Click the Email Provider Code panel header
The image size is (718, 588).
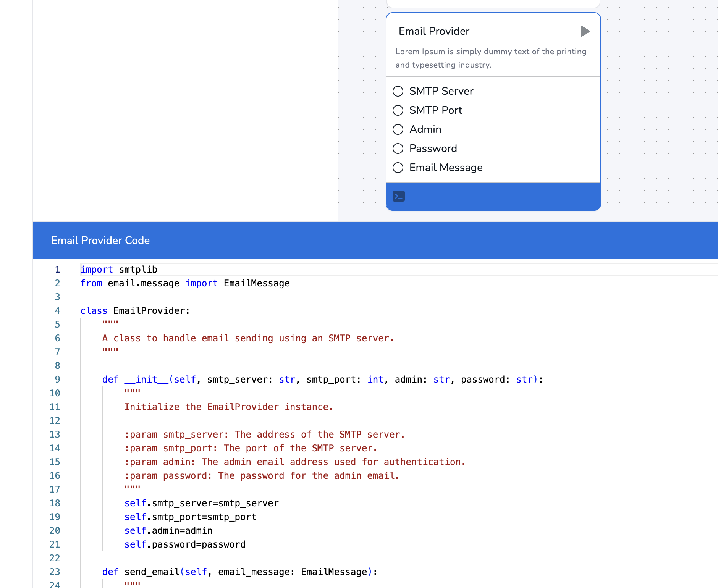tap(100, 241)
